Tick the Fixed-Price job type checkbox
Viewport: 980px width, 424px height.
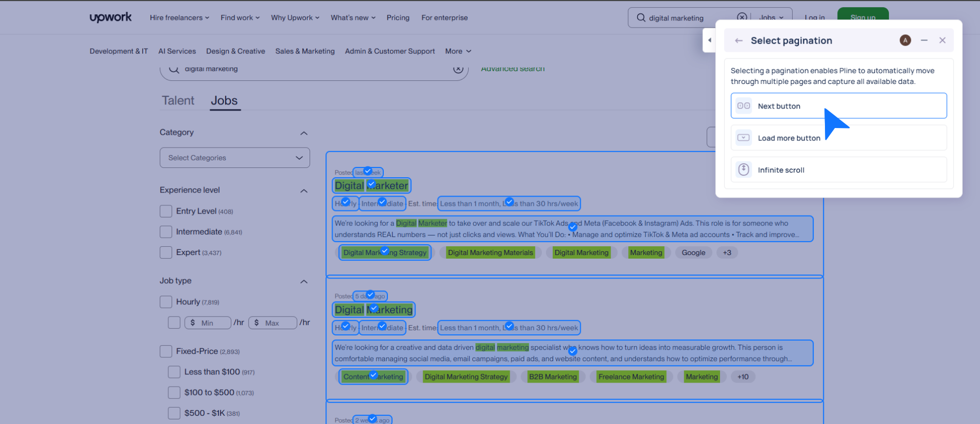pos(166,351)
